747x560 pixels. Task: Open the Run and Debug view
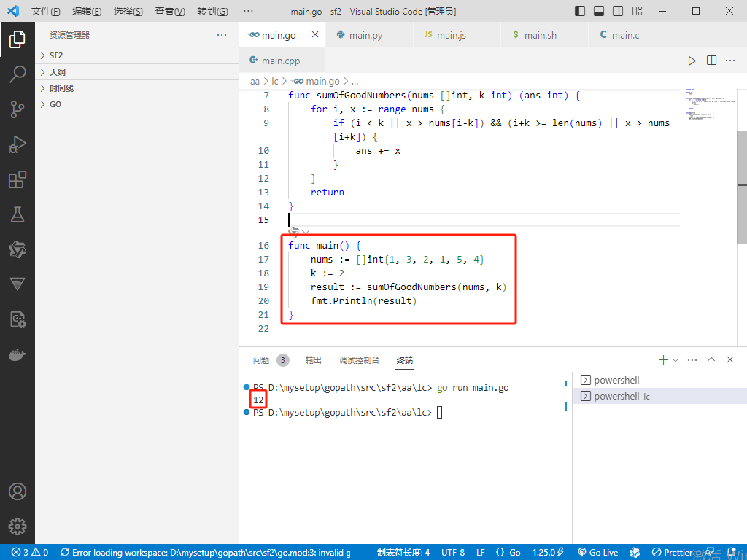[18, 144]
